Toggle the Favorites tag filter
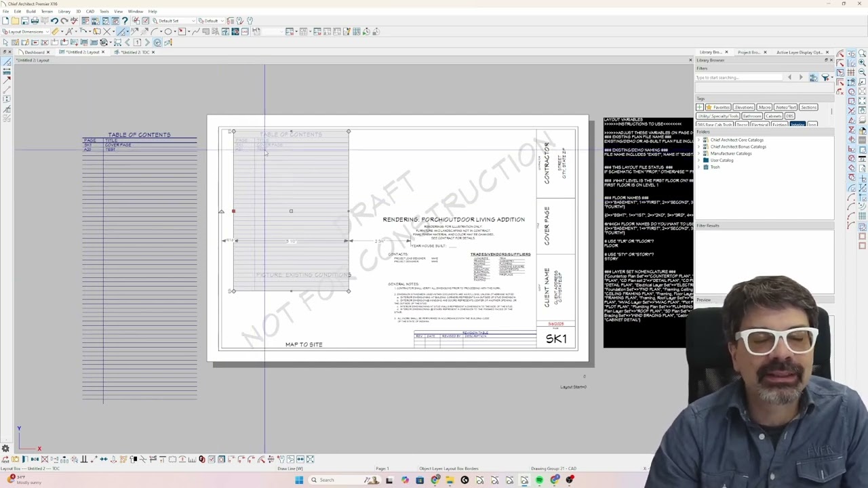 click(718, 107)
